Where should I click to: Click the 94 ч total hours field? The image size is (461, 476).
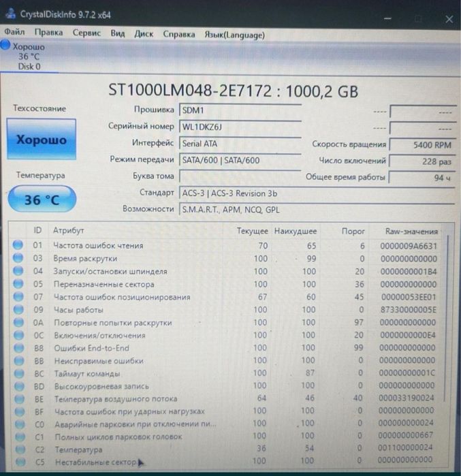[422, 178]
